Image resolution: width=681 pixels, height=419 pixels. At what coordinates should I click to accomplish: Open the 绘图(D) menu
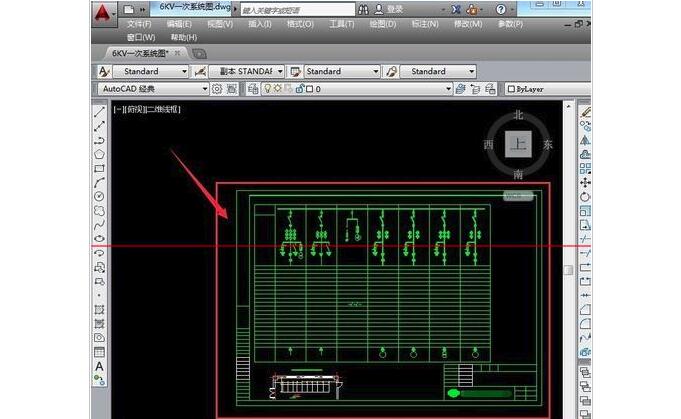click(383, 24)
